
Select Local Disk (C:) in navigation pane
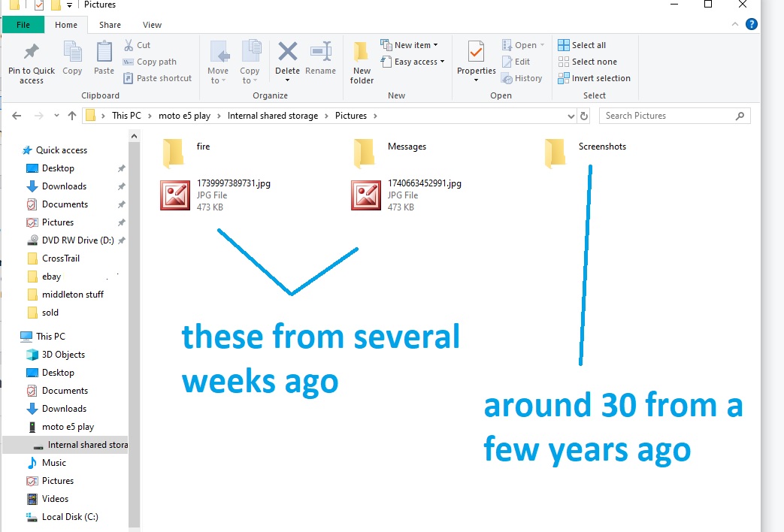[70, 517]
